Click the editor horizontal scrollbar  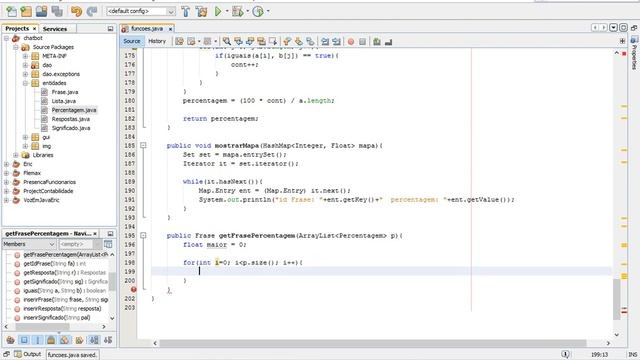(x=372, y=343)
